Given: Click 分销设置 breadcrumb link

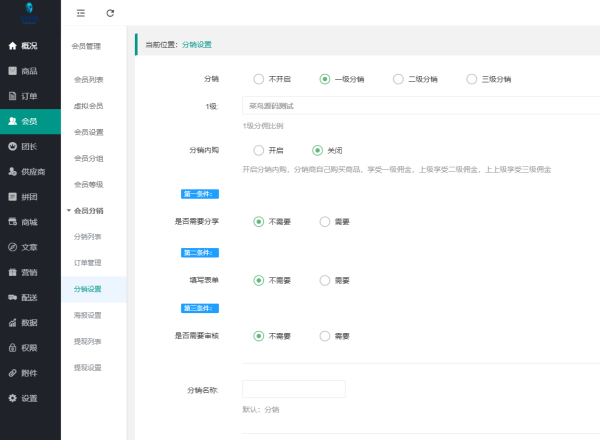Looking at the screenshot, I should 197,45.
